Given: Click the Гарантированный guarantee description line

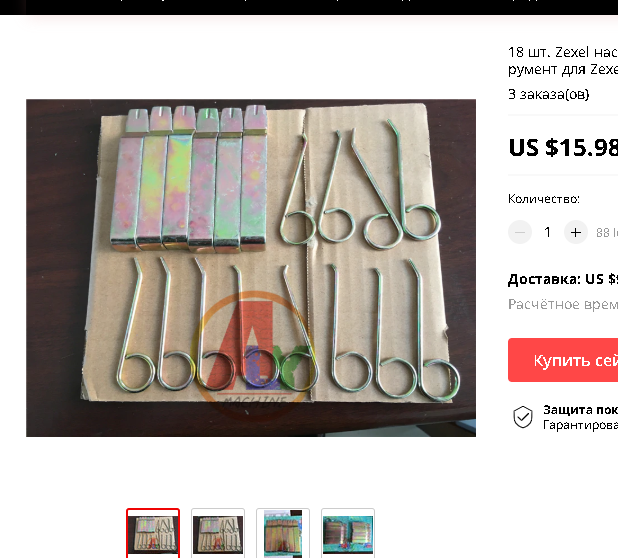Looking at the screenshot, I should tap(580, 425).
